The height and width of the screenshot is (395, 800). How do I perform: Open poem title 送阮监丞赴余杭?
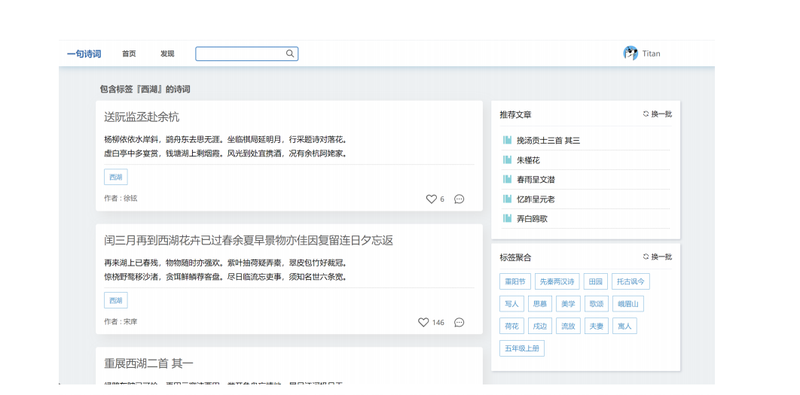point(142,117)
